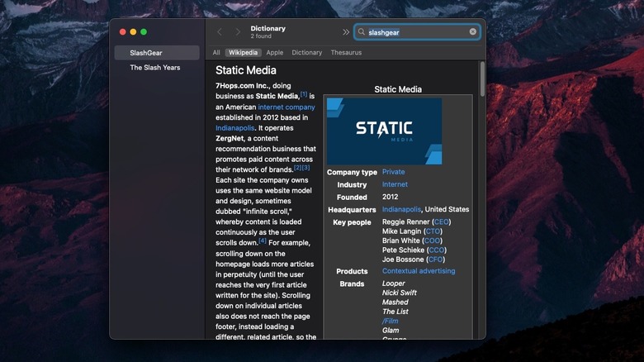Open citation reference [2]
This screenshot has width=644, height=362.
tap(298, 168)
